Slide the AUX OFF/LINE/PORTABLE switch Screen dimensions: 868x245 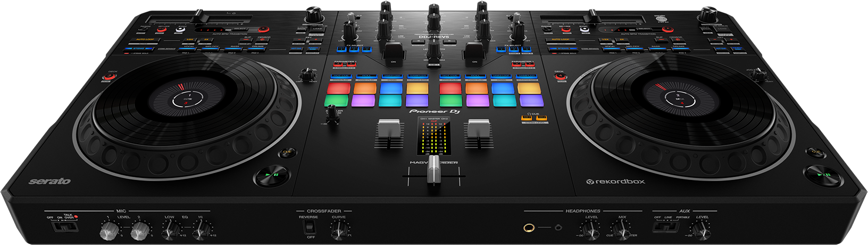666,226
